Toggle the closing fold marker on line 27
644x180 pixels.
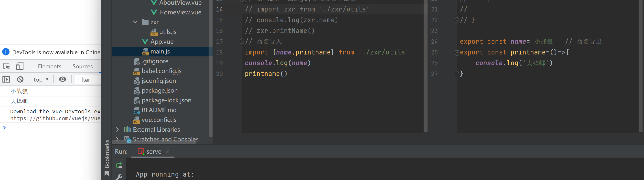point(457,74)
